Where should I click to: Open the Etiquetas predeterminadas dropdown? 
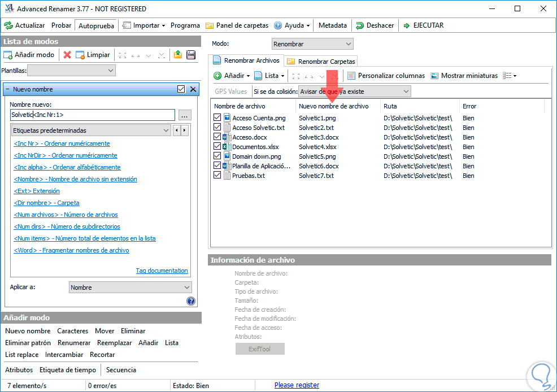(x=91, y=130)
